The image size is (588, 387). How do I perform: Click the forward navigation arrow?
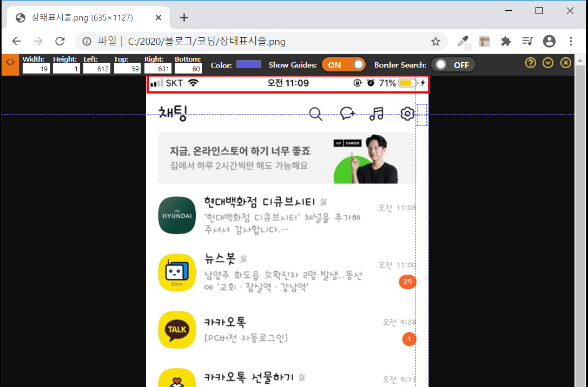[38, 41]
